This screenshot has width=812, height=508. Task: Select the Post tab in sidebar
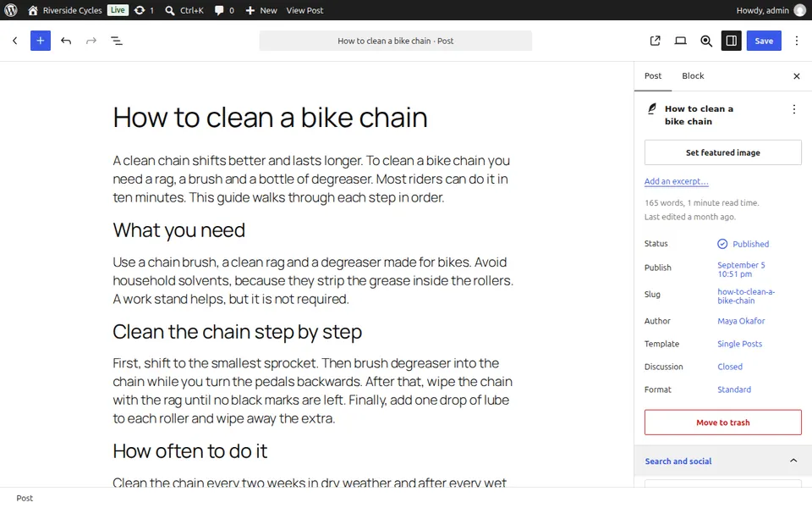[653, 76]
